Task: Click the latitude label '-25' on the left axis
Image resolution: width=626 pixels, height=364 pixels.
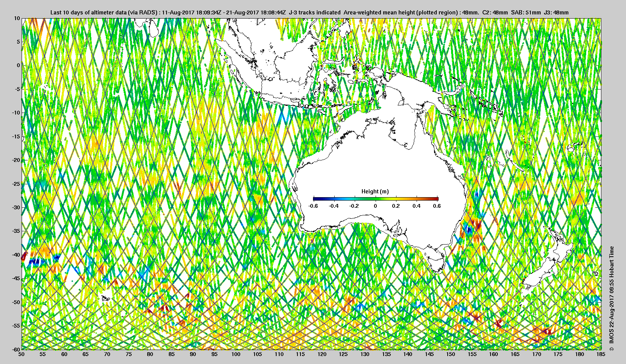Action: point(16,184)
